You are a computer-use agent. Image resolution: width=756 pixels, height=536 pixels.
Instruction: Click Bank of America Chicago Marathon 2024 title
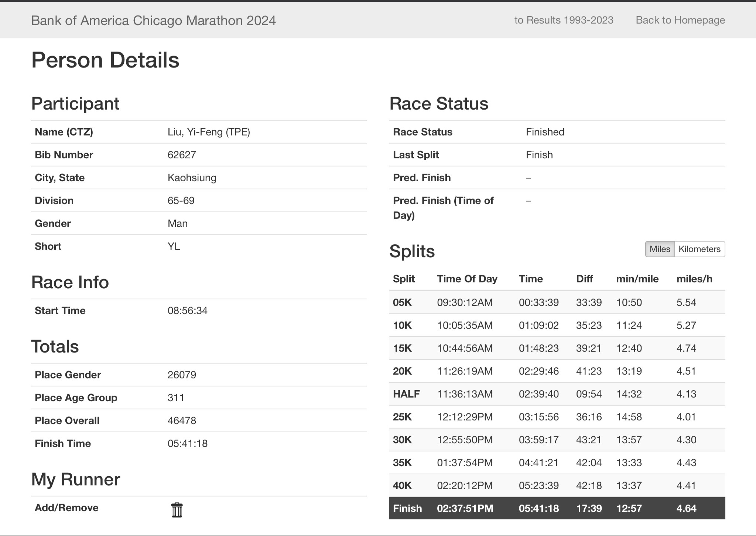(x=153, y=20)
